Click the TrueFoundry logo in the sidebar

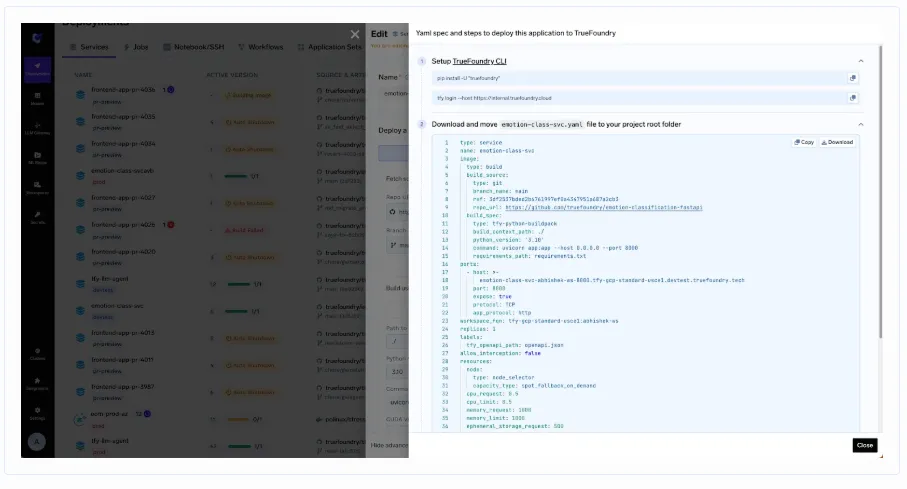37,38
